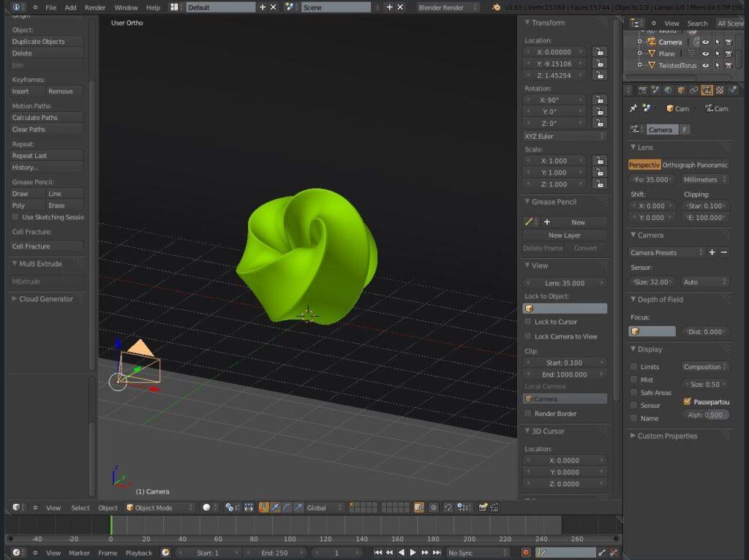Viewport: 749px width, 560px height.
Task: Click the scale manipulator icon
Action: pyautogui.click(x=298, y=507)
